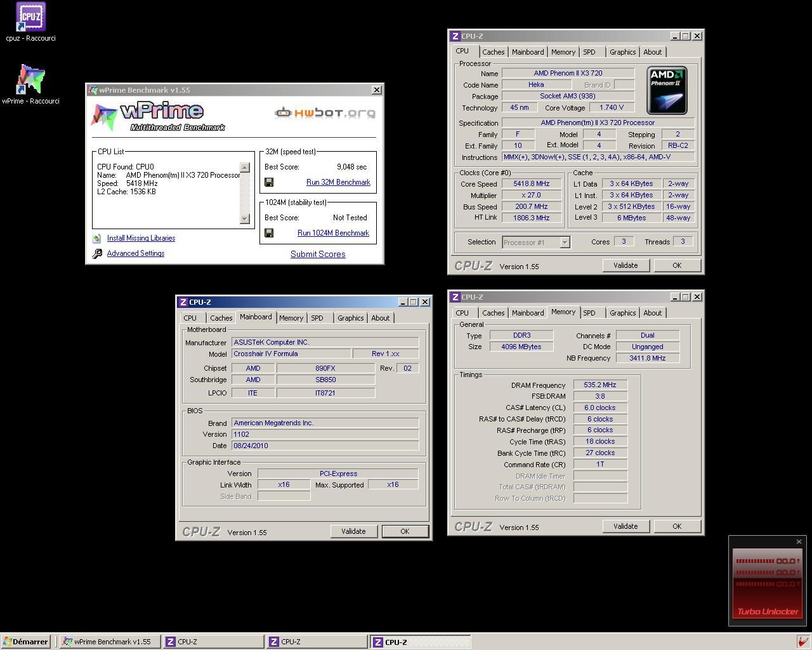812x650 pixels.
Task: Click the wPrime window title bar icon
Action: click(93, 90)
